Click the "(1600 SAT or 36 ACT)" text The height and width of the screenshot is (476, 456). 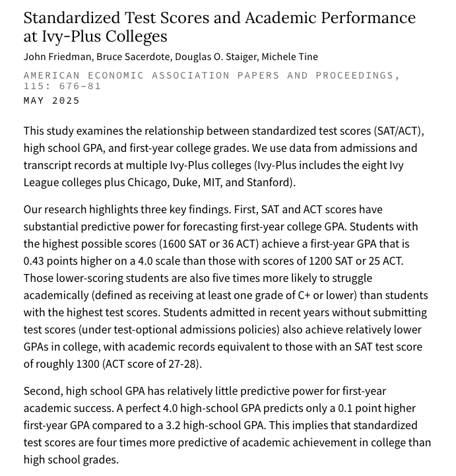[209, 244]
